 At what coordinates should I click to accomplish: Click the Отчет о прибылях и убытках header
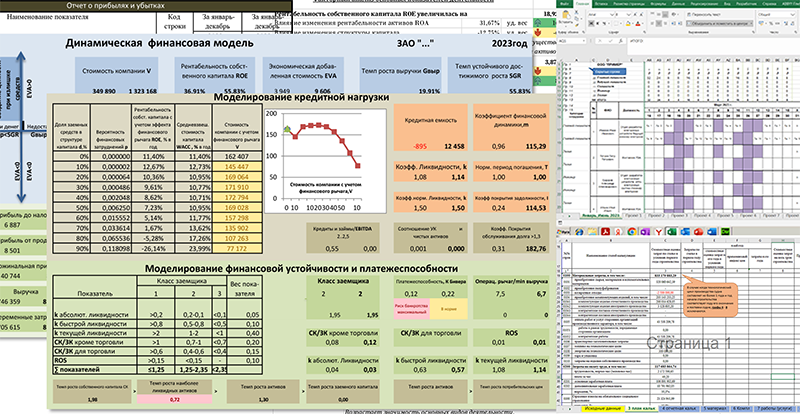click(115, 6)
